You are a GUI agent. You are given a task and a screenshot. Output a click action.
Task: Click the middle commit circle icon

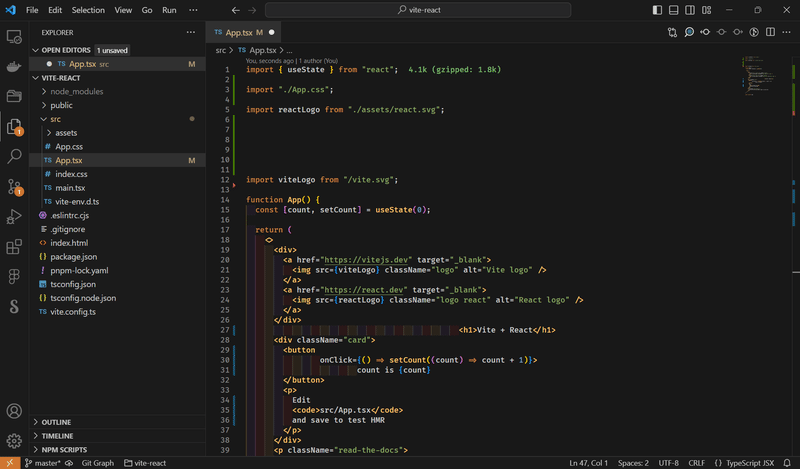[721, 32]
